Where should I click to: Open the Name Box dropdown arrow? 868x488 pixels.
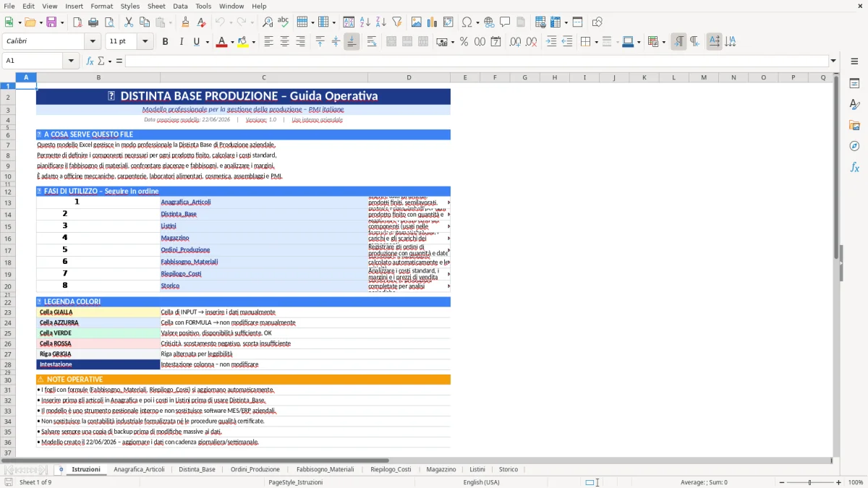coord(72,61)
